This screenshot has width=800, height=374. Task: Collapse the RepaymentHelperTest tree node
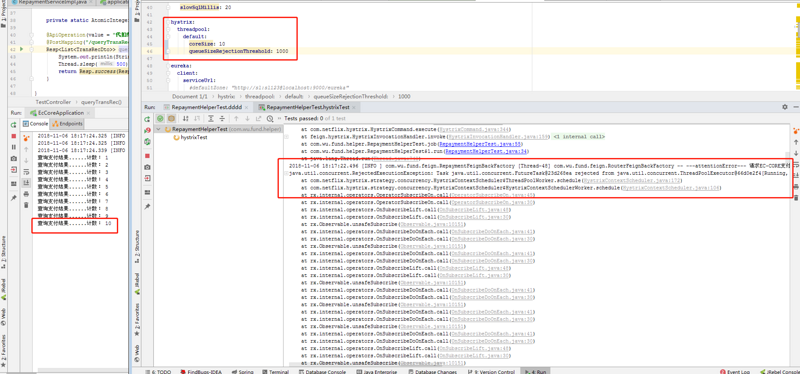click(x=159, y=130)
